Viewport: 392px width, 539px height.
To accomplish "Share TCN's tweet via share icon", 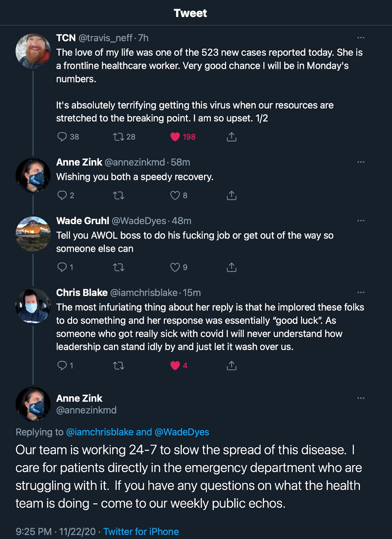I will pos(231,137).
